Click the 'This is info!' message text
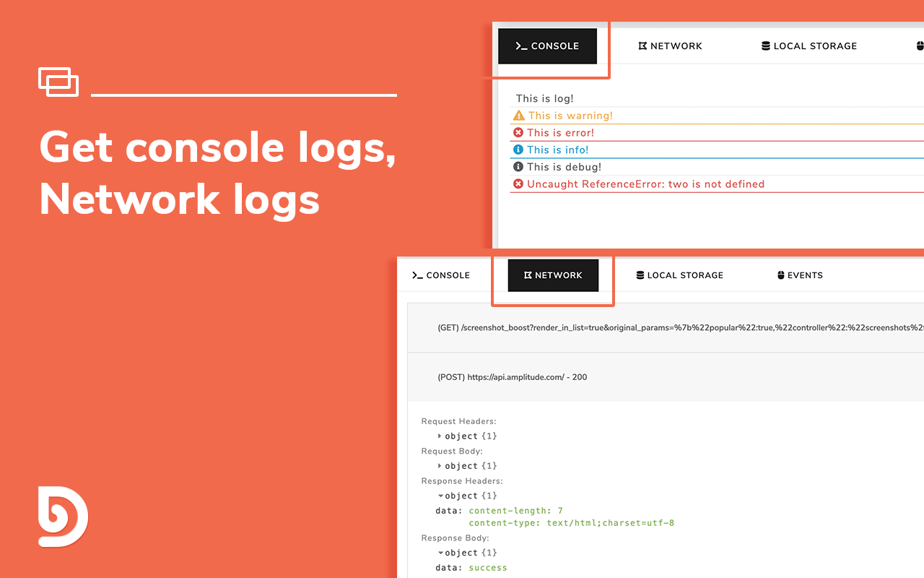This screenshot has width=924, height=578. click(558, 150)
